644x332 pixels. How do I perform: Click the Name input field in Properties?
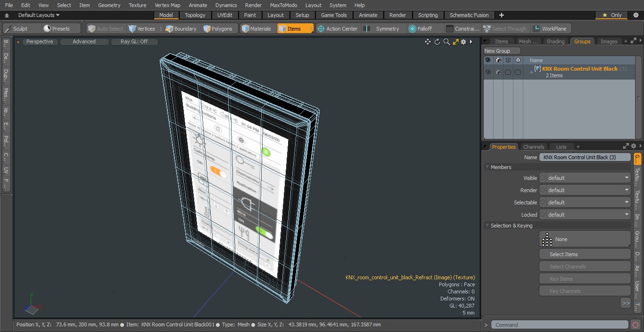click(585, 157)
